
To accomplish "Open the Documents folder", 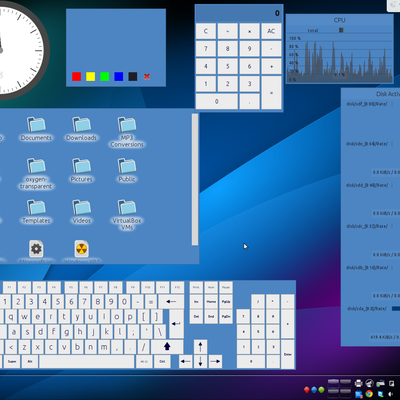I will click(36, 129).
